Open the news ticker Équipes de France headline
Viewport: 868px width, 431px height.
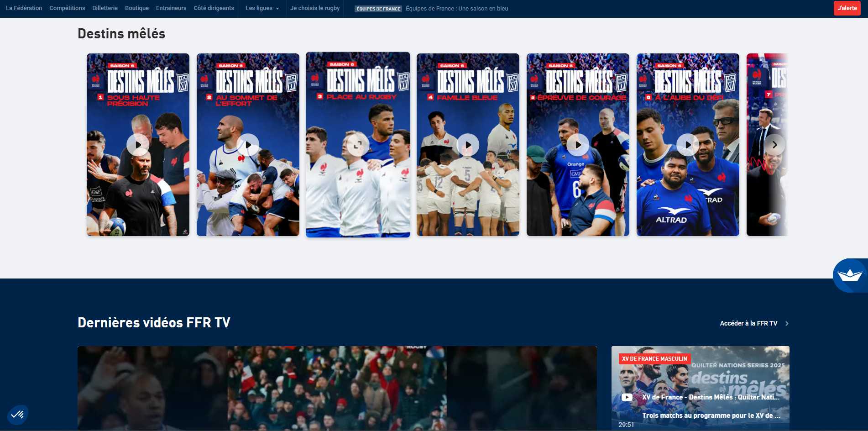(457, 9)
